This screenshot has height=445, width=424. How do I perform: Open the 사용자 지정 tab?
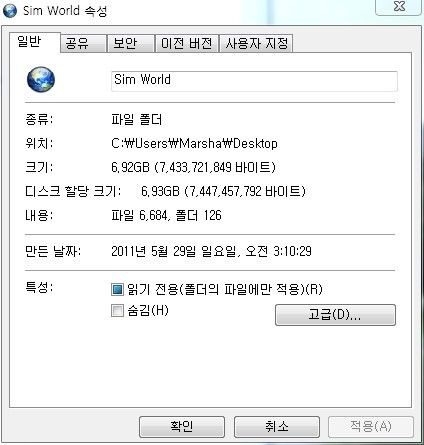[256, 43]
